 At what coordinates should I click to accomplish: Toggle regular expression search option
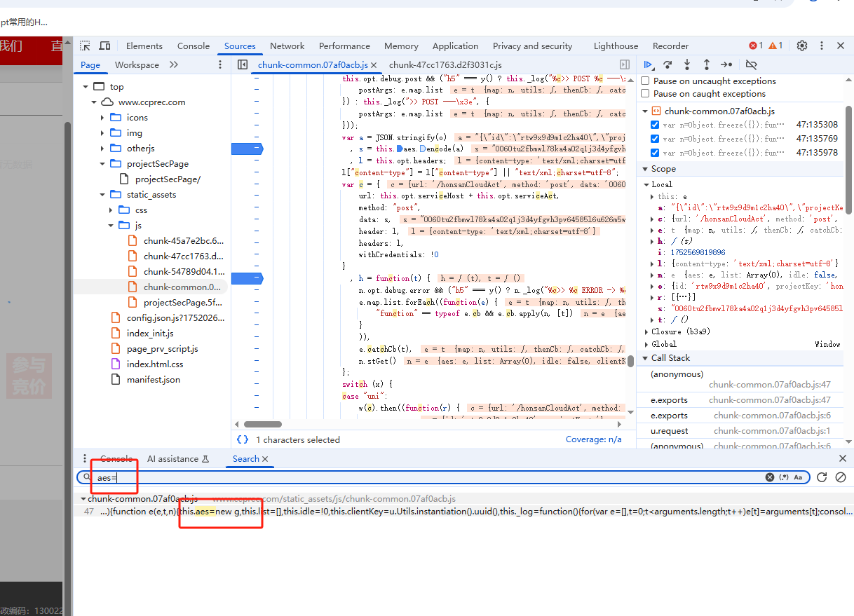coord(784,477)
